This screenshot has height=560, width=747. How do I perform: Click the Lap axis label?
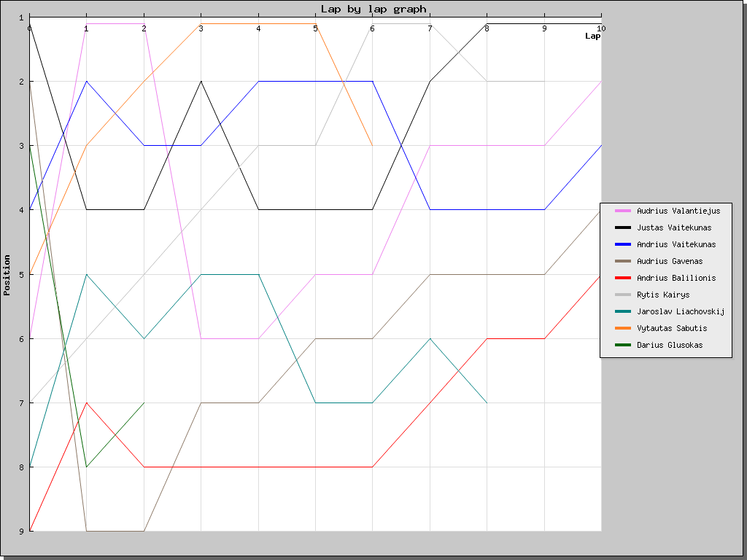point(592,36)
